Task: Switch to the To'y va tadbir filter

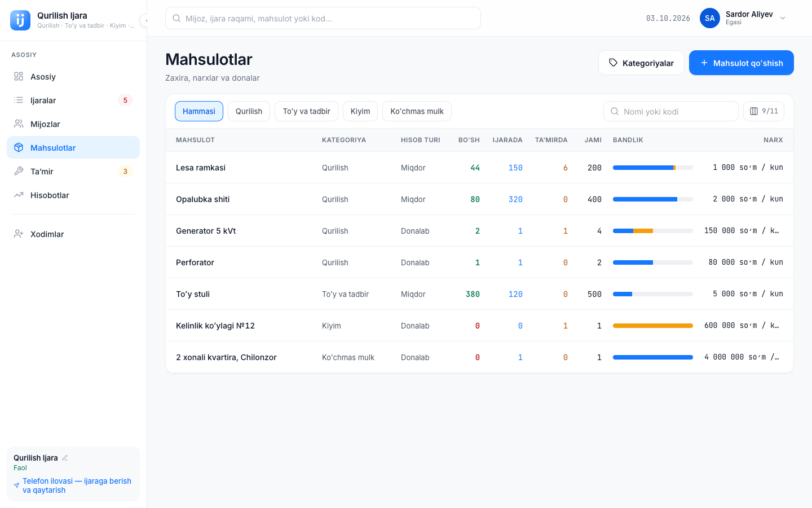Action: tap(306, 111)
